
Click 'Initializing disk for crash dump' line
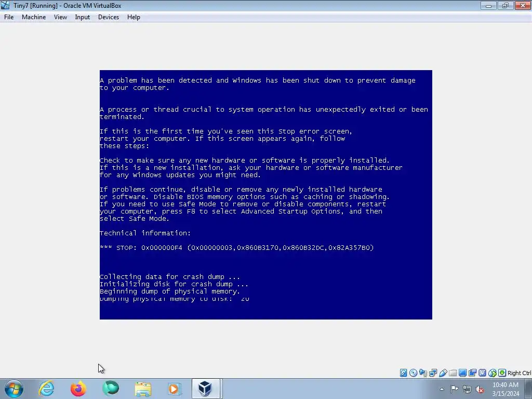tap(174, 284)
